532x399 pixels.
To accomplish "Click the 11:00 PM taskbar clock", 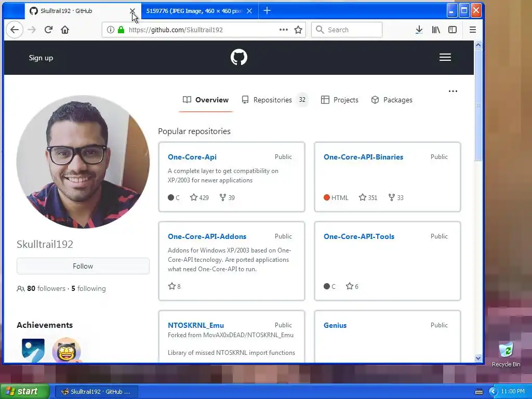I will [x=513, y=392].
